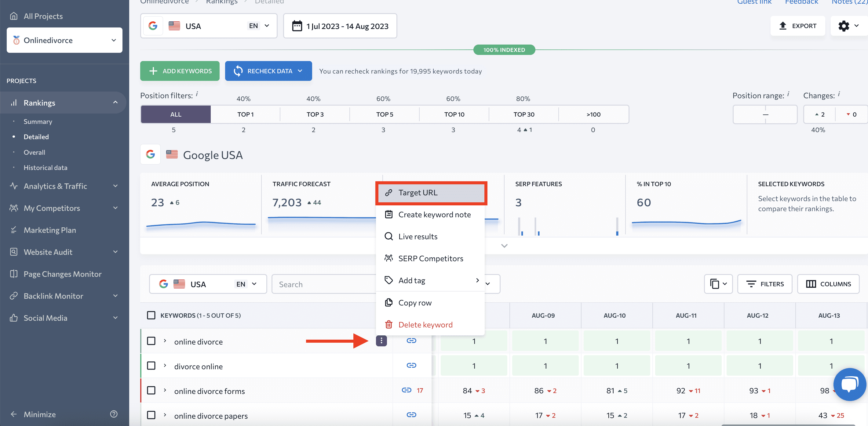This screenshot has width=868, height=426.
Task: Click the keyword Search field
Action: click(323, 284)
